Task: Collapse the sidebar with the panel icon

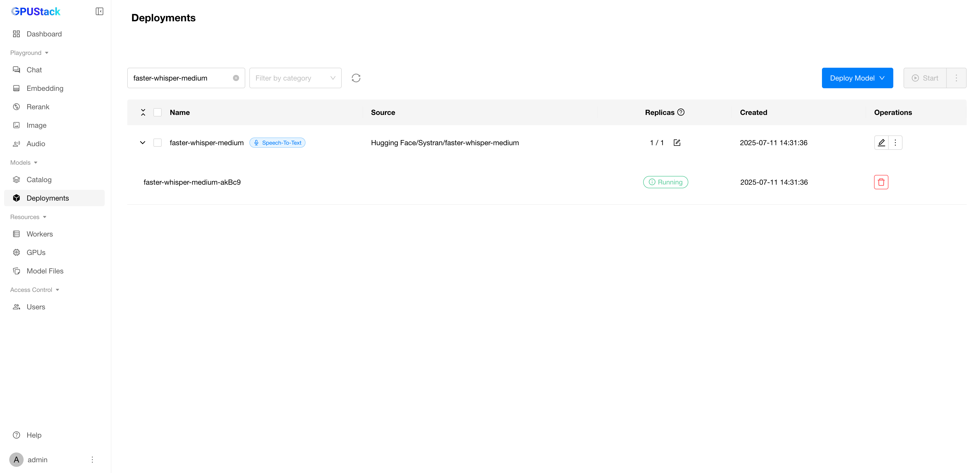Action: click(x=99, y=12)
